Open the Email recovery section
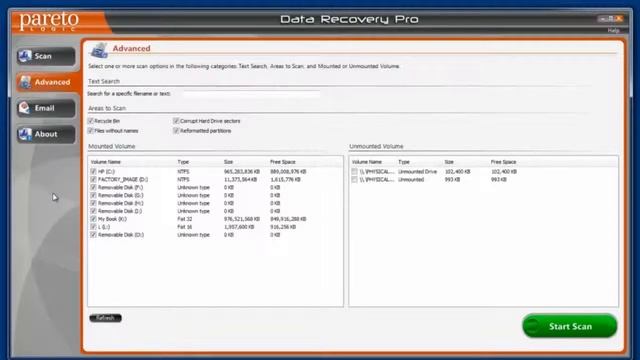640x360 pixels. click(46, 108)
